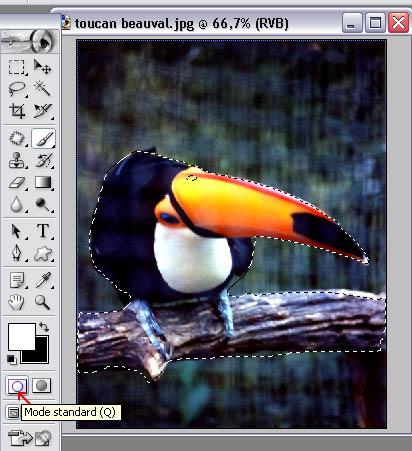Viewport: 412px width, 451px height.
Task: Select the Pen tool
Action: [17, 253]
